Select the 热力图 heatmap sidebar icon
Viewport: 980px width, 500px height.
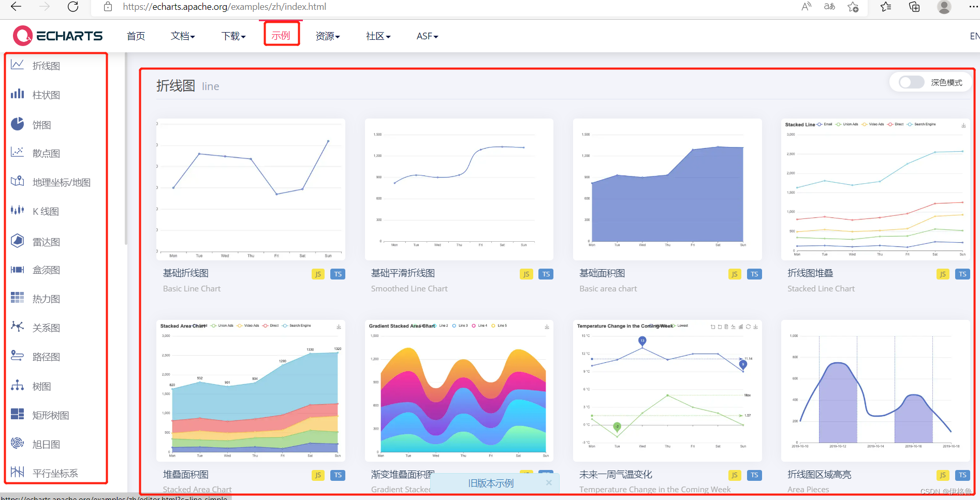pyautogui.click(x=18, y=298)
